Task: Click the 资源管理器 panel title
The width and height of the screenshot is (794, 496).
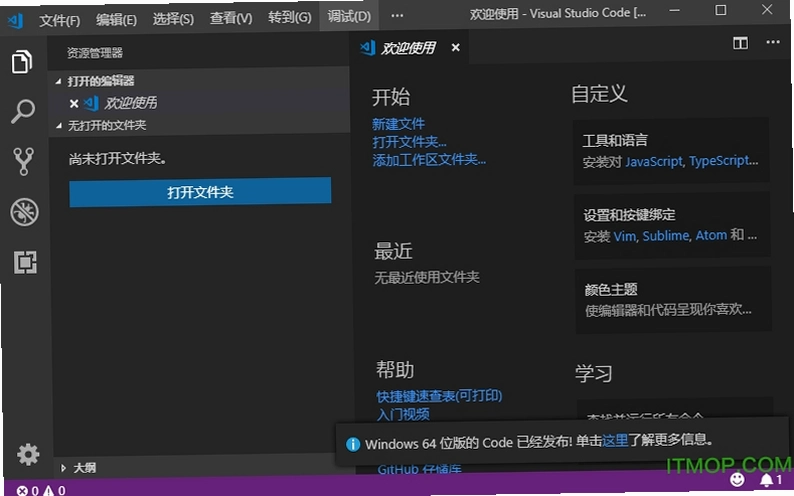Action: (x=95, y=53)
